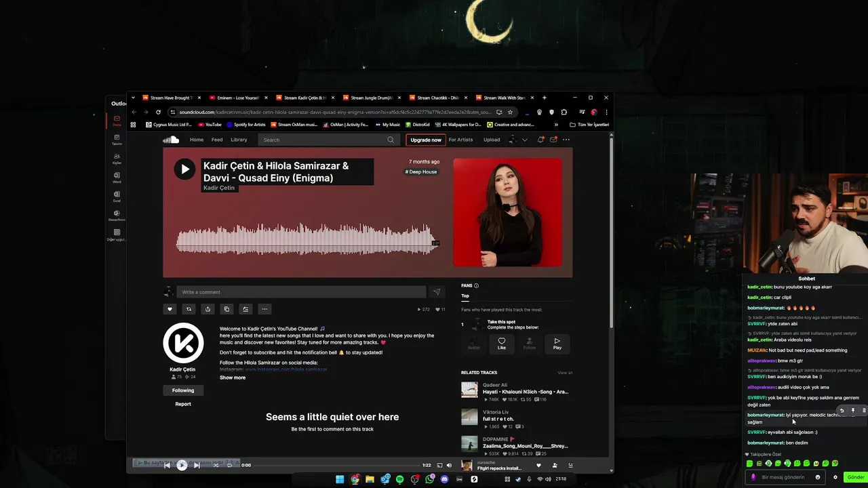Open DOPAMINE Zaalima_Song related track
Screen dimensions: 868x488
coord(526,446)
